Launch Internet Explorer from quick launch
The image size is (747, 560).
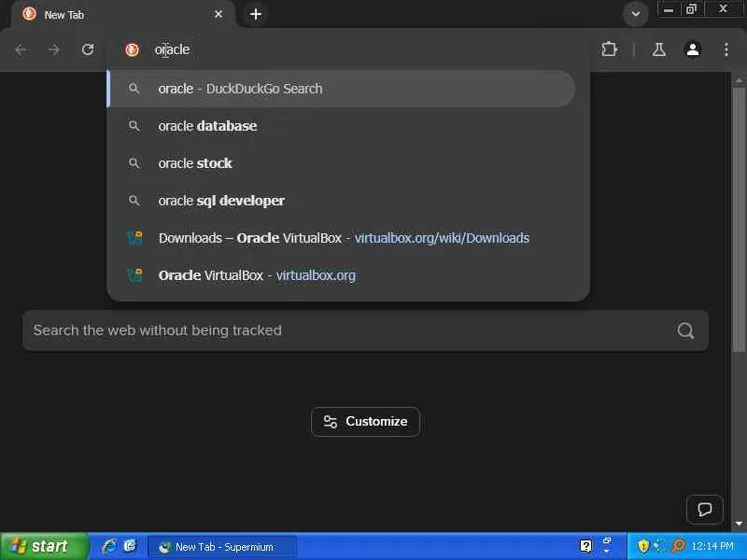(109, 546)
